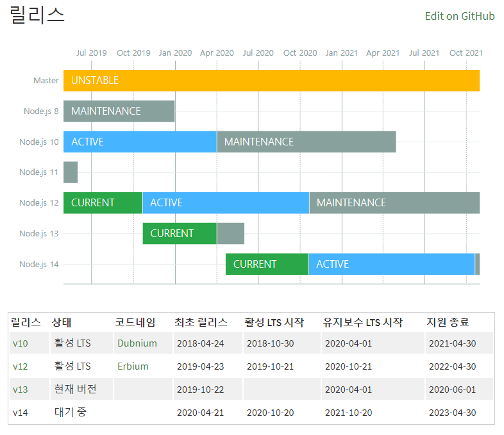Click the 유지보수 LTS 시작 column header
This screenshot has width=504, height=435.
coord(363,322)
